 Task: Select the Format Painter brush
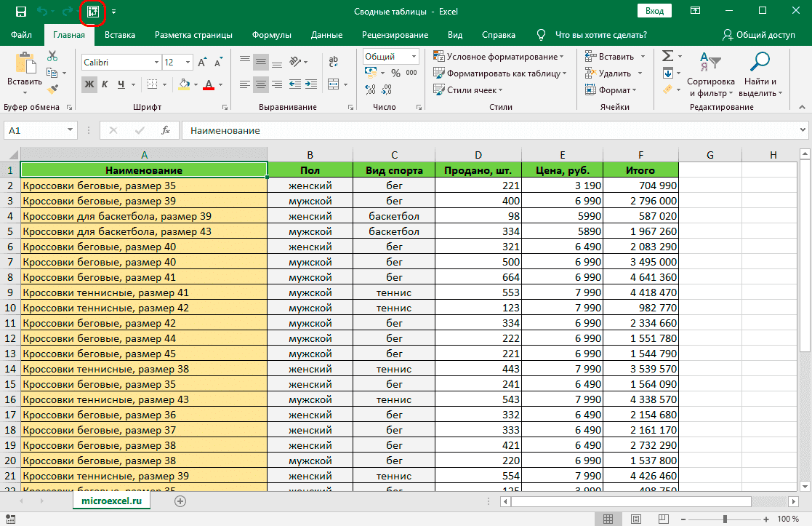(x=52, y=89)
